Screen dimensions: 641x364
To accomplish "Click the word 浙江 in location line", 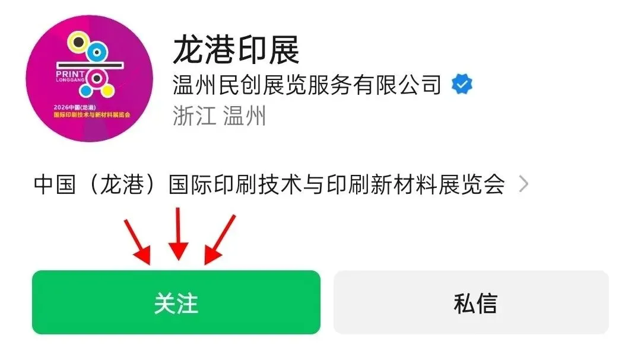I will (194, 116).
